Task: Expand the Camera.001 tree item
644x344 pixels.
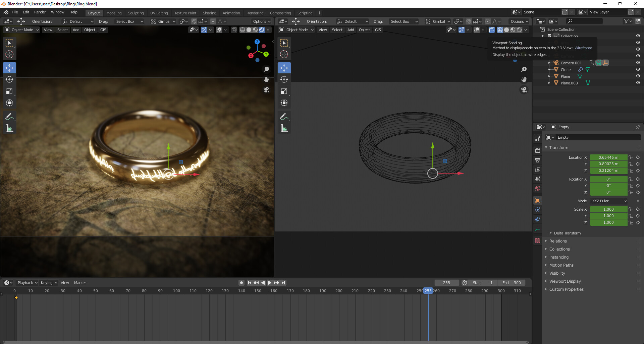Action: pyautogui.click(x=549, y=63)
